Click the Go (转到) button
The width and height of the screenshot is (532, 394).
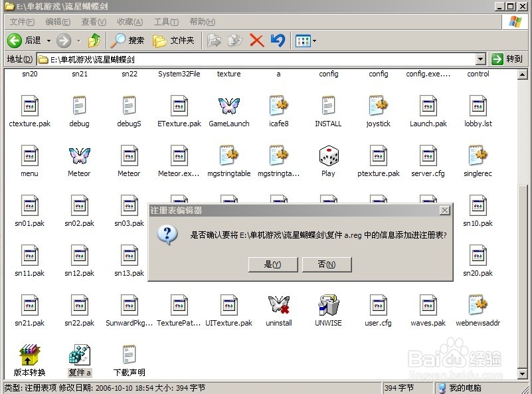point(507,59)
